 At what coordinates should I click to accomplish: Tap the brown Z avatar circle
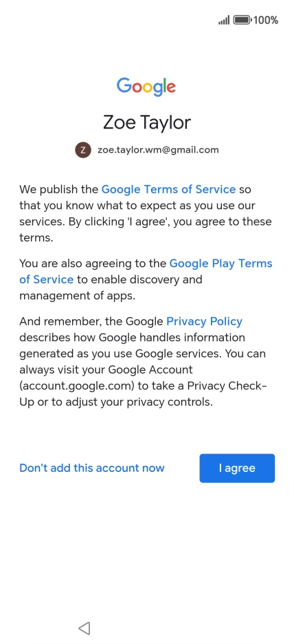[83, 150]
